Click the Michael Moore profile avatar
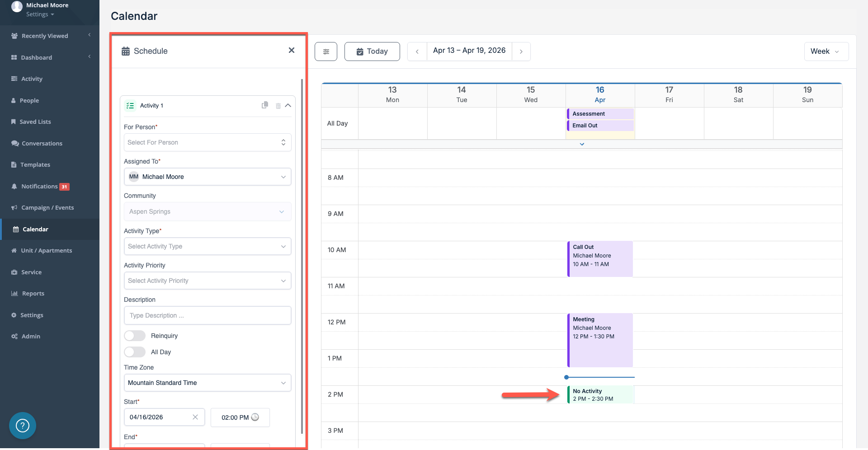This screenshot has width=868, height=450. 17,6
